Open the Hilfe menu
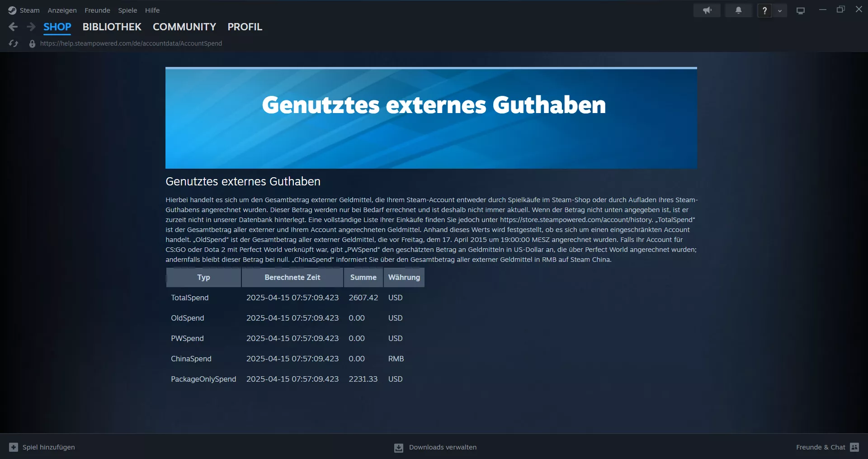This screenshot has width=868, height=459. [x=152, y=10]
